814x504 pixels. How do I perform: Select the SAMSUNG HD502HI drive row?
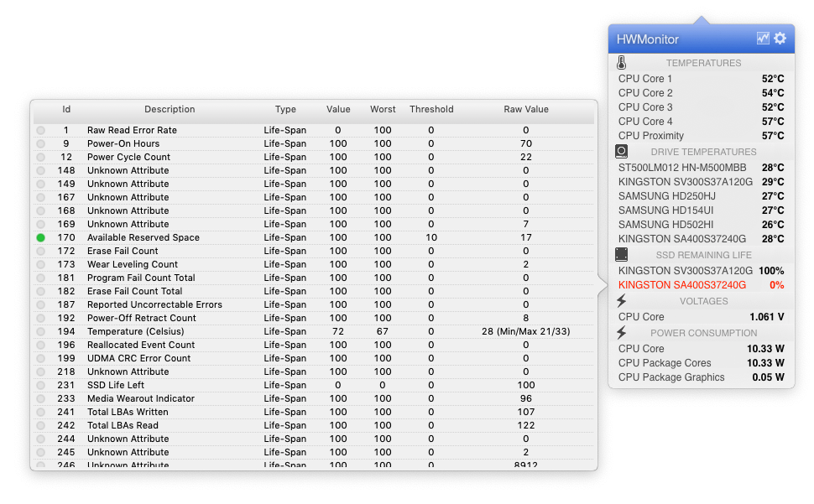coord(702,225)
